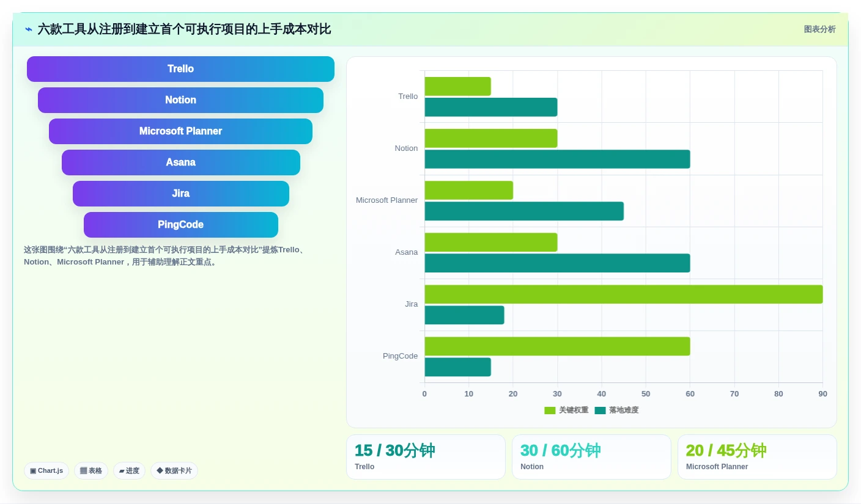Screen dimensions: 861x504
Task: Click Jira's long light green bar
Action: [x=624, y=294]
